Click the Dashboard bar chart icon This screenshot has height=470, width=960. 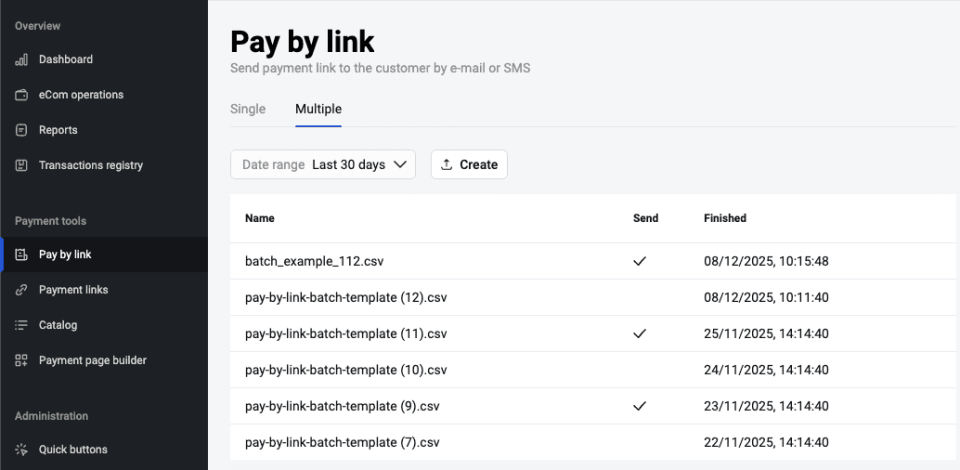click(x=21, y=60)
